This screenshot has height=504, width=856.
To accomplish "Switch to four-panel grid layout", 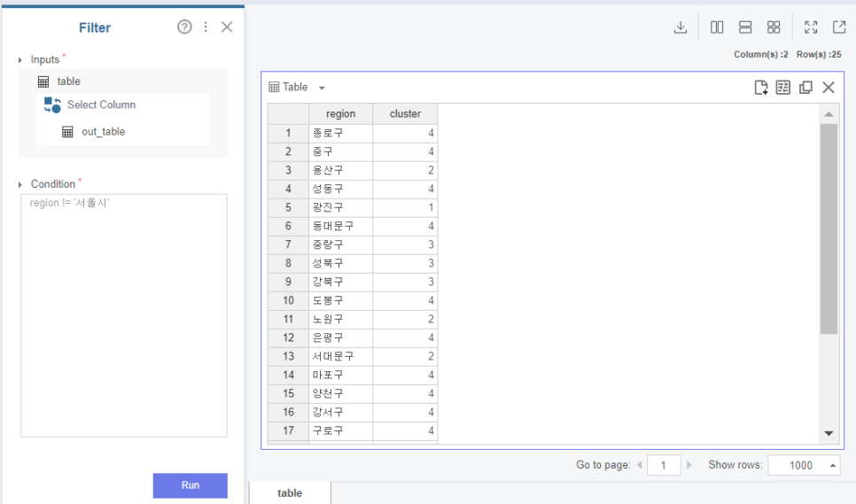I will tap(774, 27).
